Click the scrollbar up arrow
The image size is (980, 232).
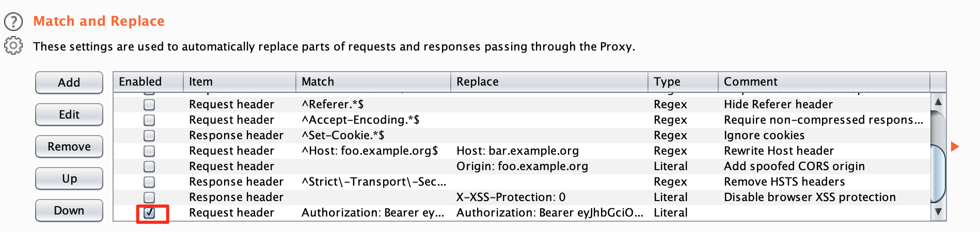pyautogui.click(x=938, y=102)
